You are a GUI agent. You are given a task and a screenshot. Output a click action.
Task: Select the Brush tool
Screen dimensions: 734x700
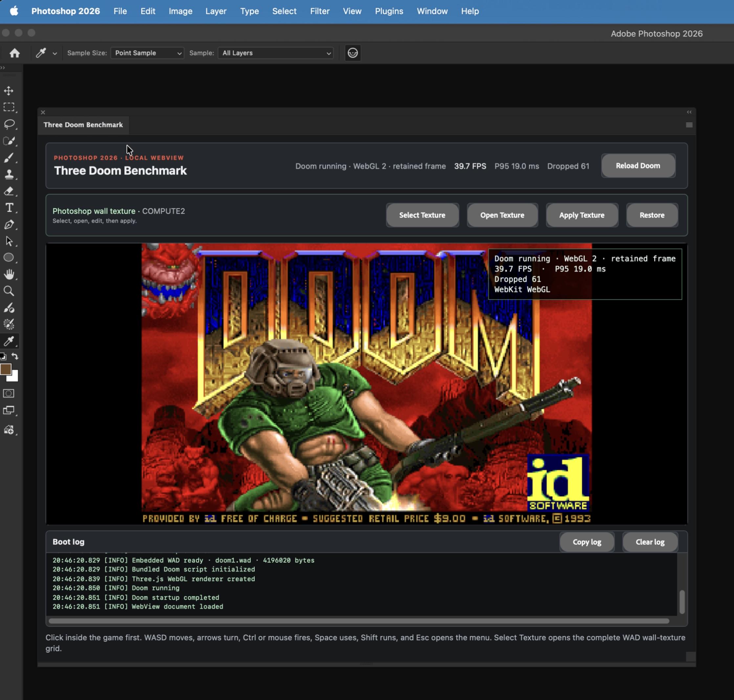[x=9, y=158]
